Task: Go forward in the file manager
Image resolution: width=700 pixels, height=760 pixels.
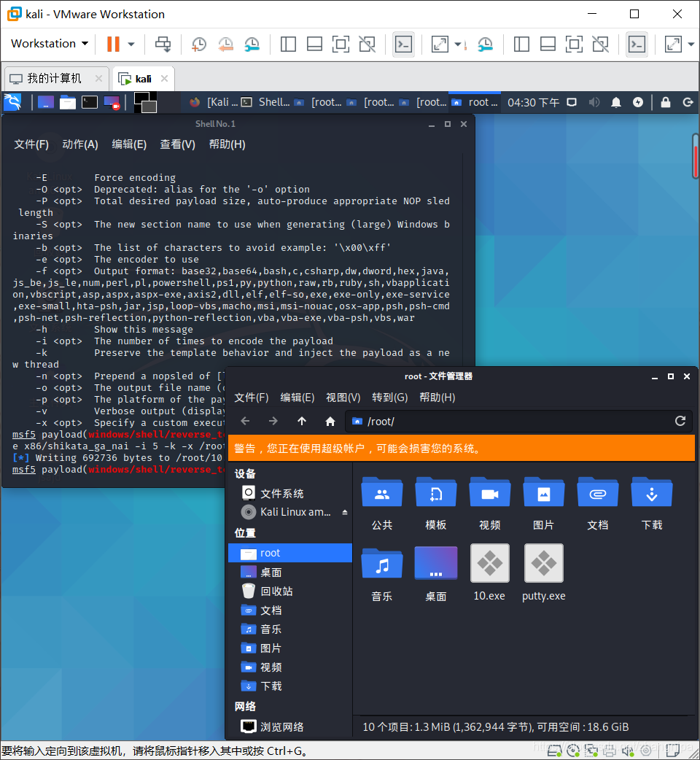Action: click(273, 421)
